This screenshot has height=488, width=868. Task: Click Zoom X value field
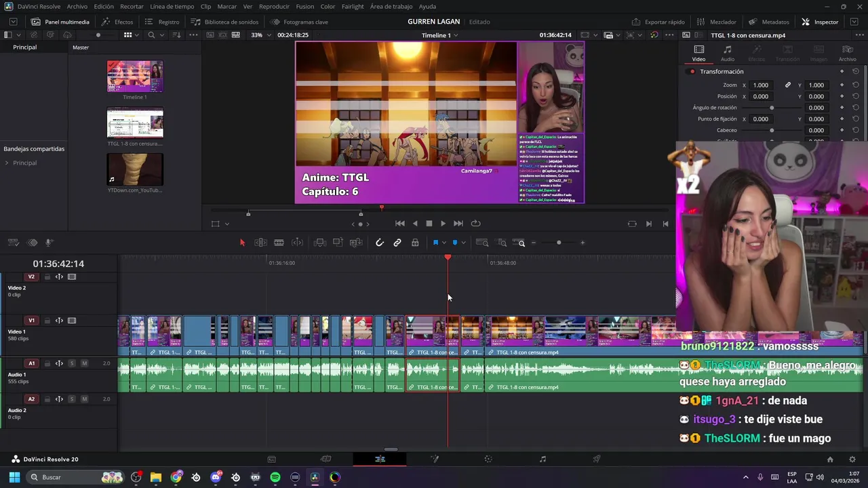761,85
